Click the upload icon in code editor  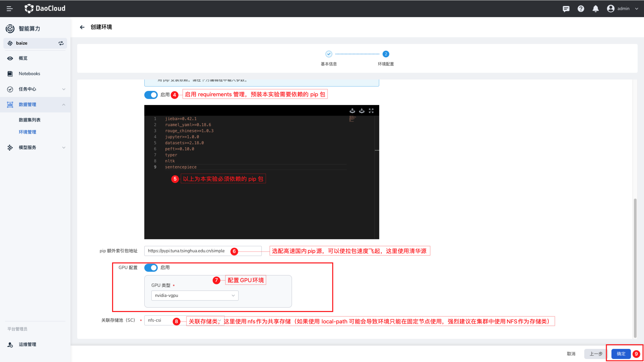coord(352,111)
